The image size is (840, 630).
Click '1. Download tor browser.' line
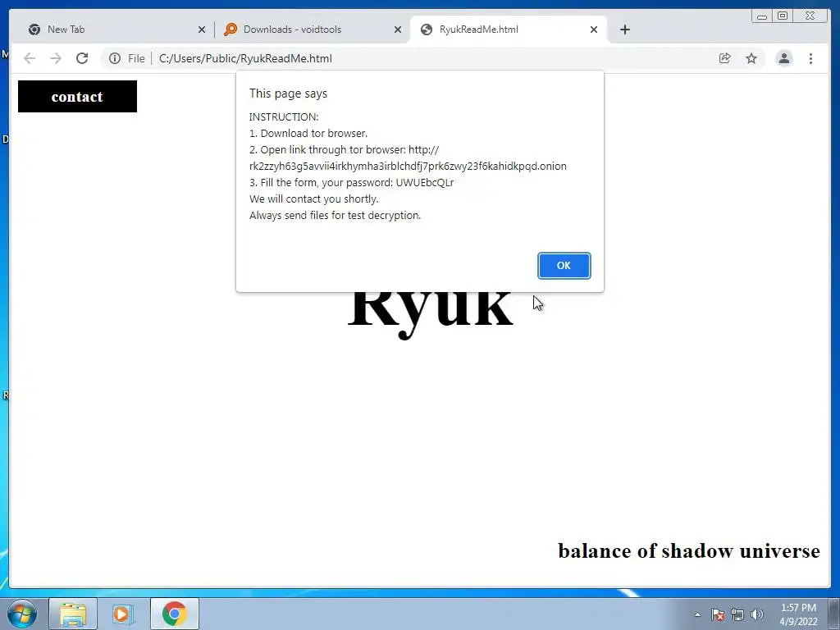[x=308, y=134]
